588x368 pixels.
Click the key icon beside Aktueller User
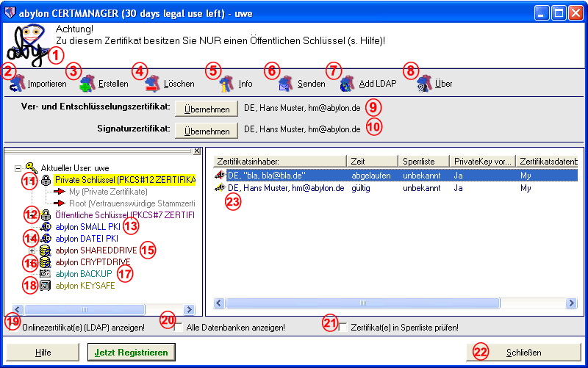coord(32,168)
